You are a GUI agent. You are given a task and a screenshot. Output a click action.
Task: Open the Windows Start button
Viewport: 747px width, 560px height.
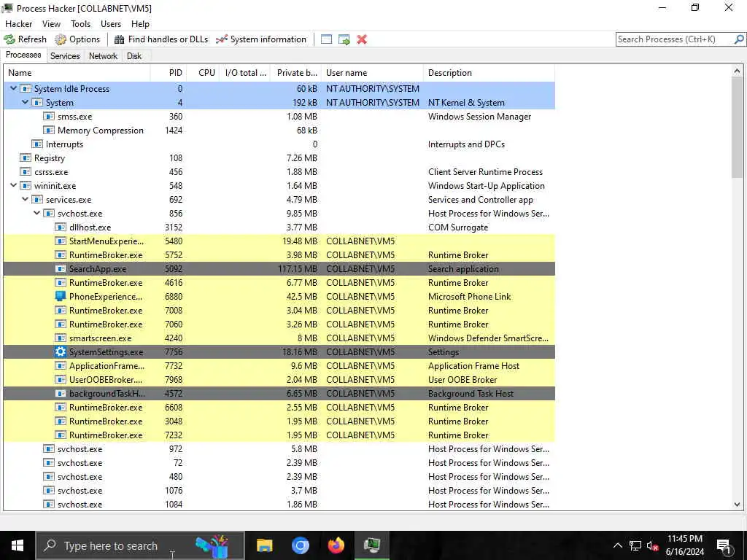[18, 545]
